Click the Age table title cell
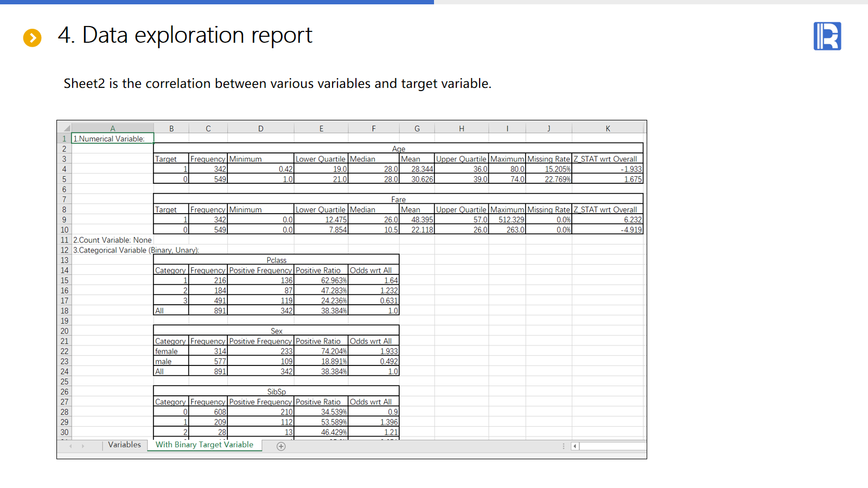868x488 pixels. [398, 149]
